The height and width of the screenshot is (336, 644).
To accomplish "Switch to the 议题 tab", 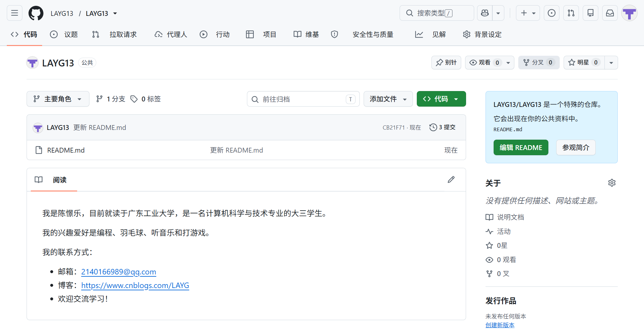I will click(x=64, y=34).
